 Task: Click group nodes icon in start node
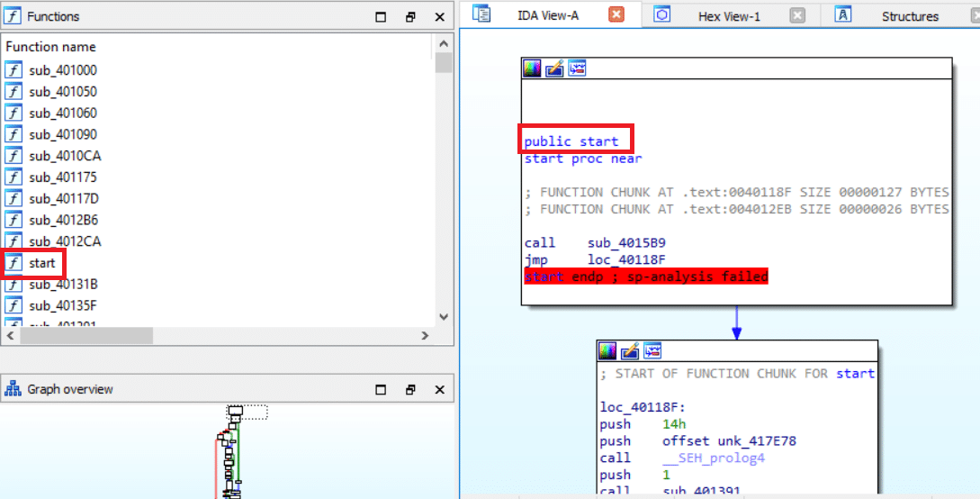tap(577, 68)
